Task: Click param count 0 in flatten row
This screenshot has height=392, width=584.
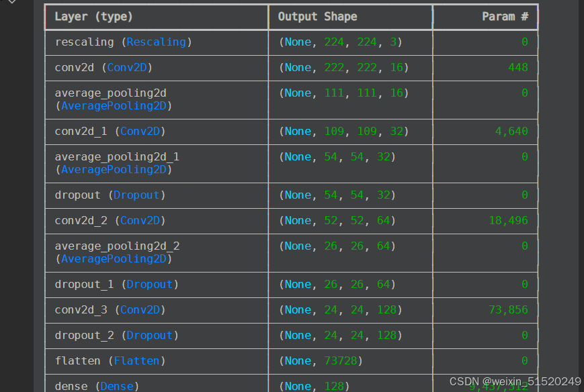Action: pos(524,360)
